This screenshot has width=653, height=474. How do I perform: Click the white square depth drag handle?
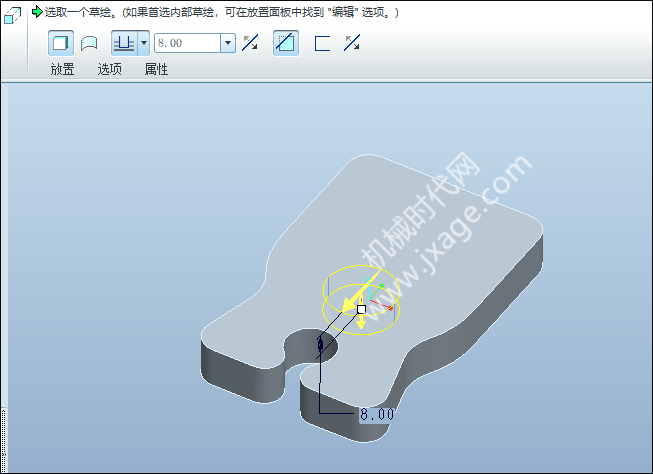(x=361, y=309)
